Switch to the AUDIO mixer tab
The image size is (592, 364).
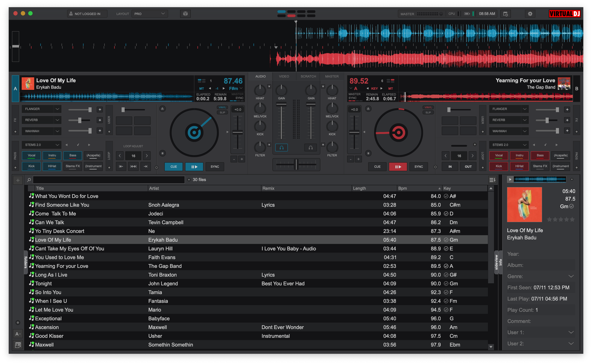(260, 76)
